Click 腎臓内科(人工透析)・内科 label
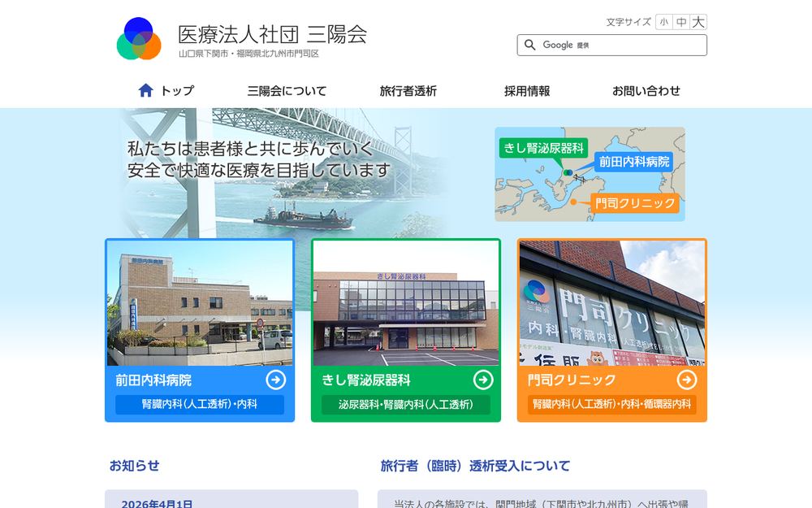Image resolution: width=812 pixels, height=508 pixels. pyautogui.click(x=200, y=404)
